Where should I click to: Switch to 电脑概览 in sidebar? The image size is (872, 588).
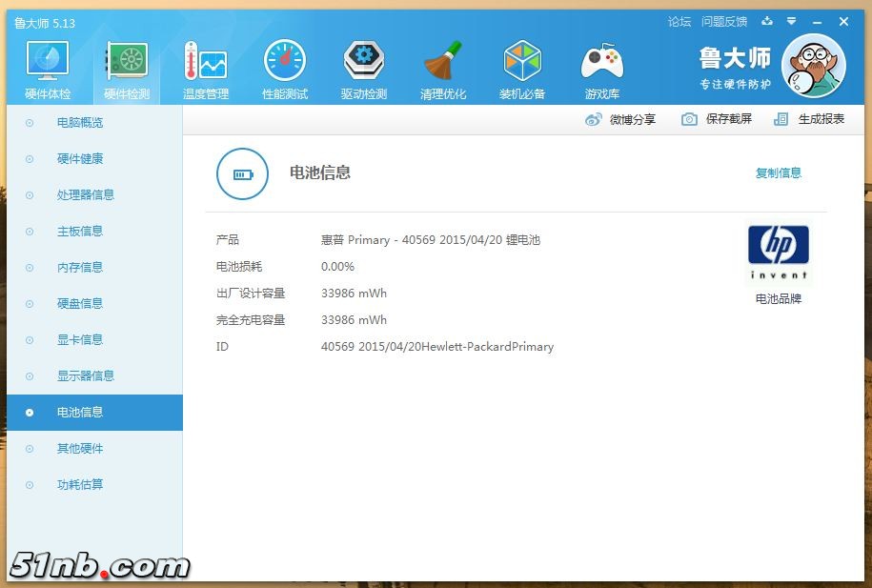pyautogui.click(x=80, y=123)
